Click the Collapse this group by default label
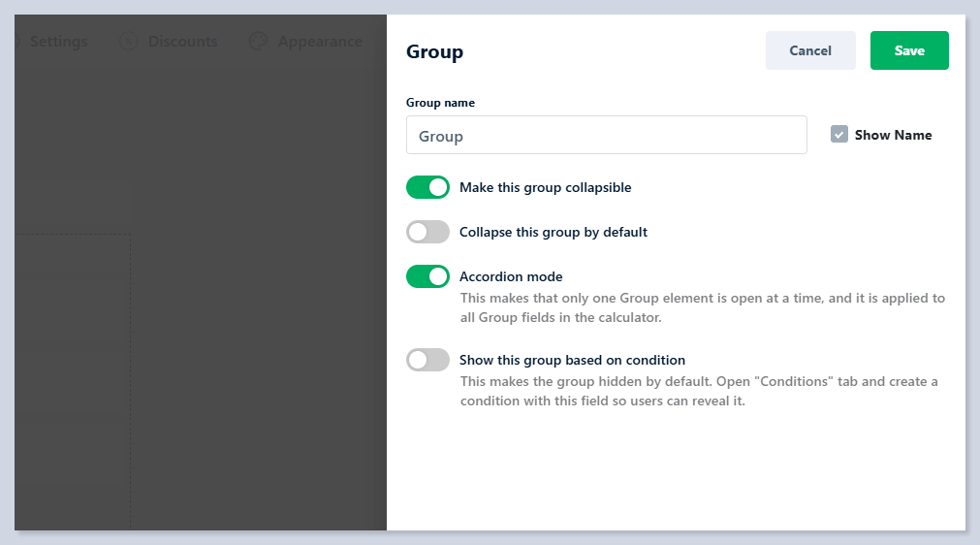Image resolution: width=980 pixels, height=545 pixels. click(553, 232)
